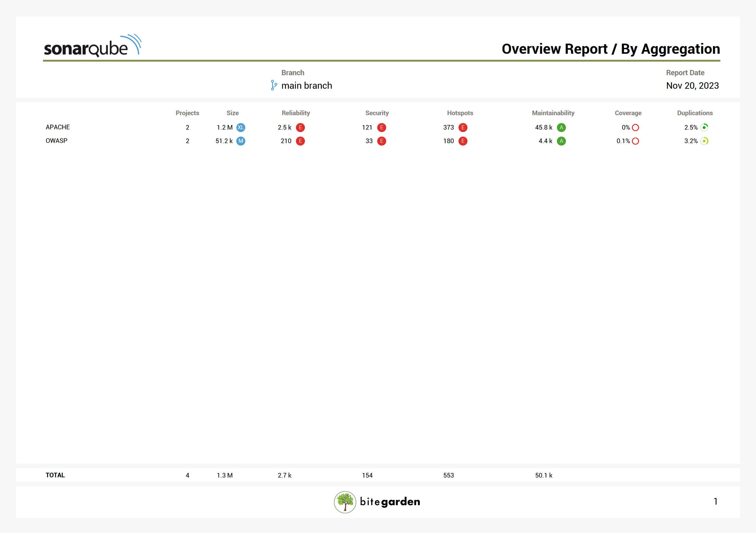Click the M size badge for OWASP
Image resolution: width=756 pixels, height=533 pixels.
click(x=241, y=141)
